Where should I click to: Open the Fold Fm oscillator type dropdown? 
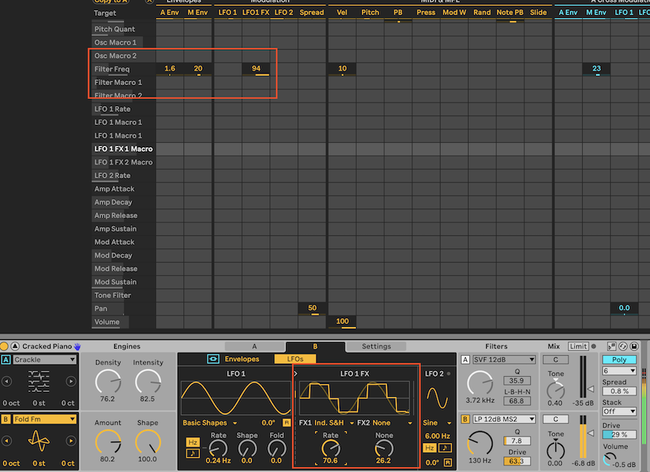click(45, 419)
